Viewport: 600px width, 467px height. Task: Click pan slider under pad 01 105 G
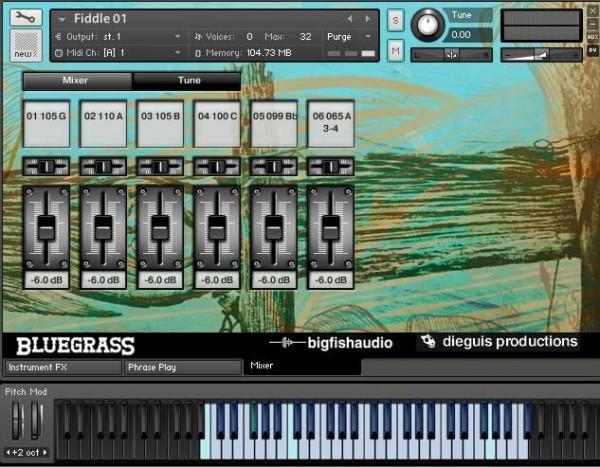(46, 167)
